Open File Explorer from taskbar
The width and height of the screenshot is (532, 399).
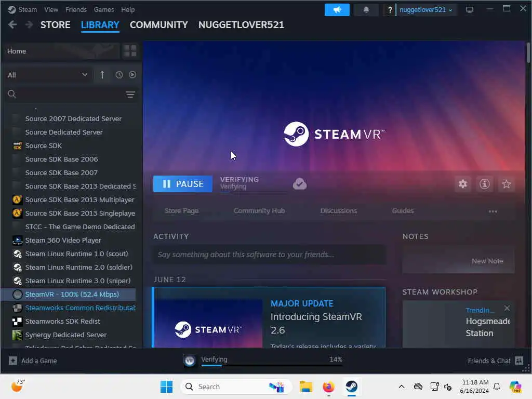point(305,387)
